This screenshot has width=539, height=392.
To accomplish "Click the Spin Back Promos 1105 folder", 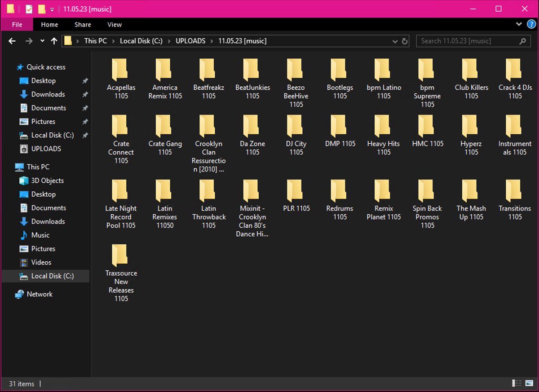I will tap(428, 204).
